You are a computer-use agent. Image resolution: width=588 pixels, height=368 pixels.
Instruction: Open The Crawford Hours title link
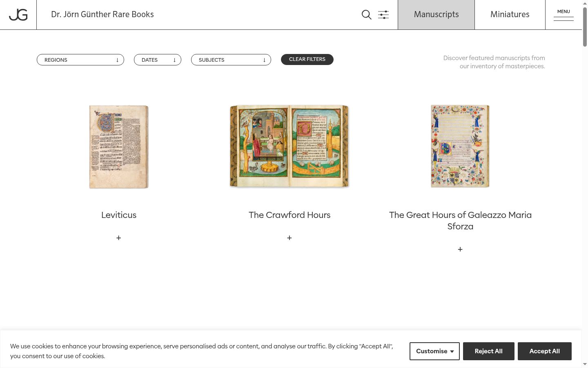(x=290, y=215)
